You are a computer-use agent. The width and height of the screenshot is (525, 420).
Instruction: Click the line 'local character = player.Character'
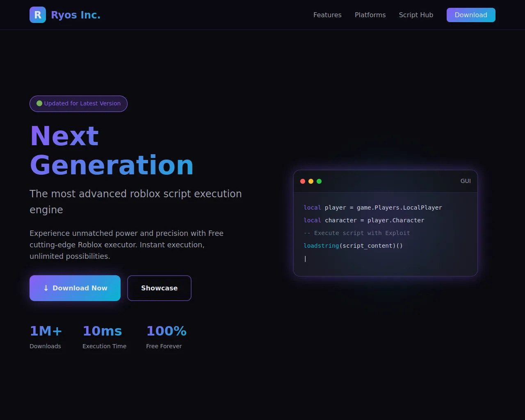(364, 220)
